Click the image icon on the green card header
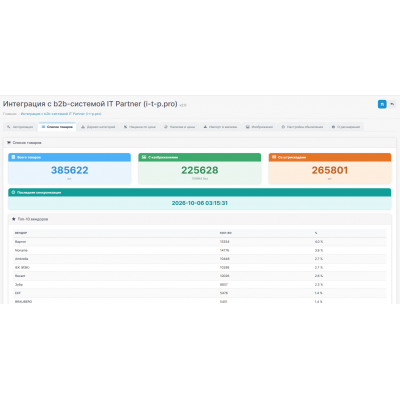 [144, 157]
